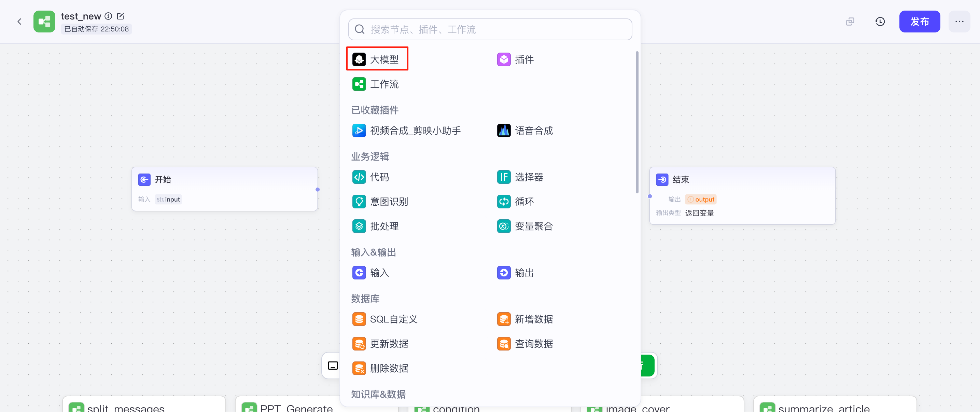Screen dimensions: 980x412
Task: Go back using the left arrow
Action: click(x=19, y=21)
